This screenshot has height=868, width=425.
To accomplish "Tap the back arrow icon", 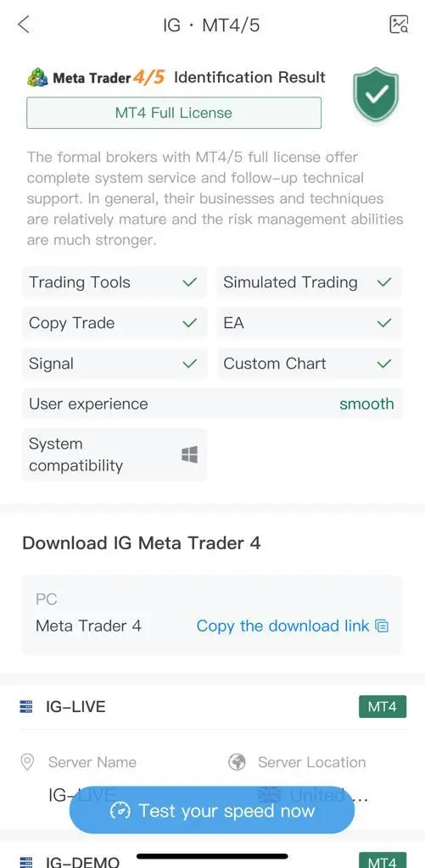I will [x=23, y=25].
